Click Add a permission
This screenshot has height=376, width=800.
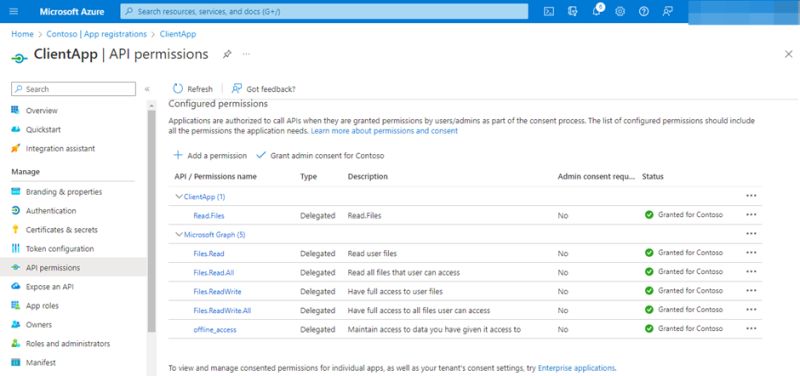click(210, 155)
